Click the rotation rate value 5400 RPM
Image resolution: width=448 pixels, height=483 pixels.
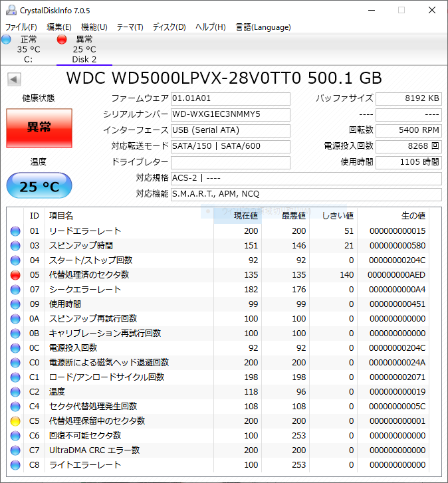(409, 130)
